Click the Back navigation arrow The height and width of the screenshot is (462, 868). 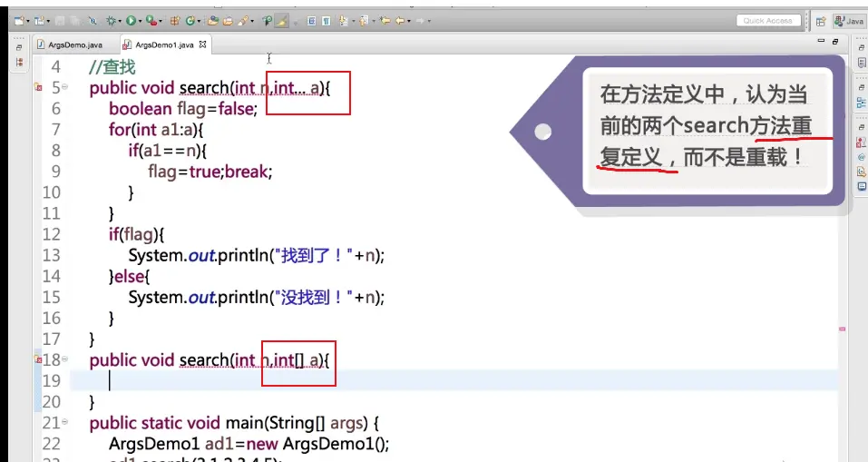[x=400, y=21]
